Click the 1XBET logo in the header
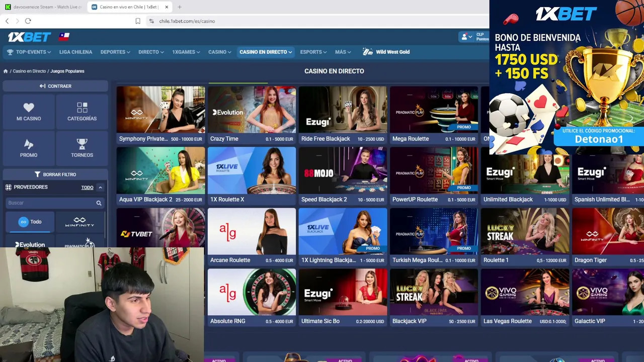Screen dimensions: 644x362 click(29, 37)
